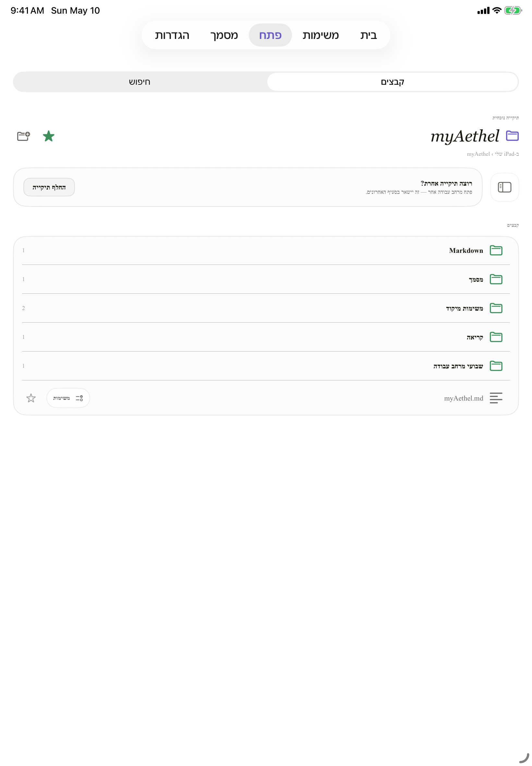Toggle the green favorite star for myAethel folder
Screen dimensions: 532x766
click(49, 136)
